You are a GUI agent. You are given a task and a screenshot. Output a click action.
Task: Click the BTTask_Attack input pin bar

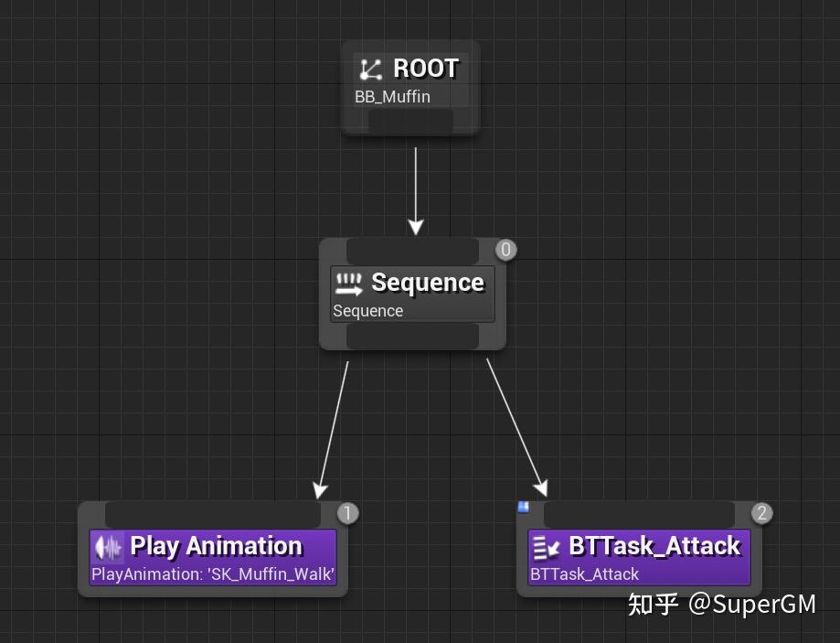coord(638,513)
